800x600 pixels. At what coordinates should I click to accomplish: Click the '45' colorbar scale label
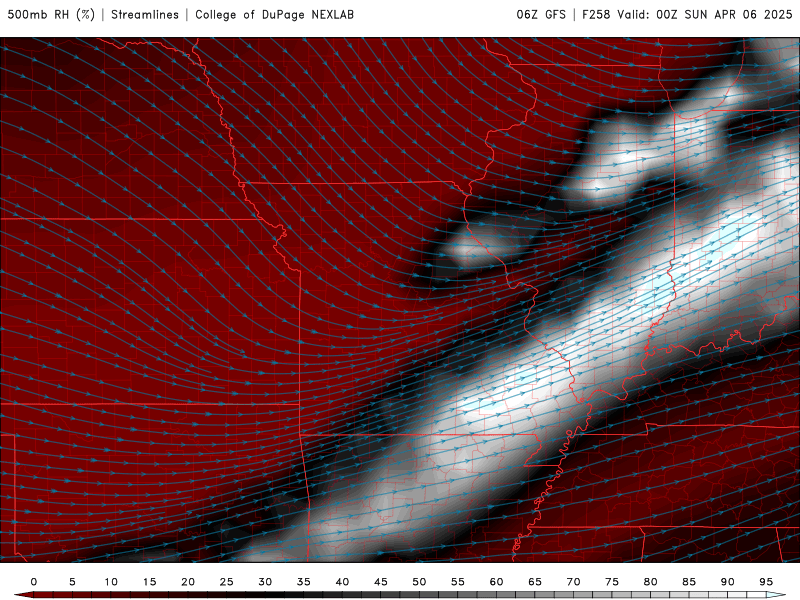pyautogui.click(x=381, y=582)
